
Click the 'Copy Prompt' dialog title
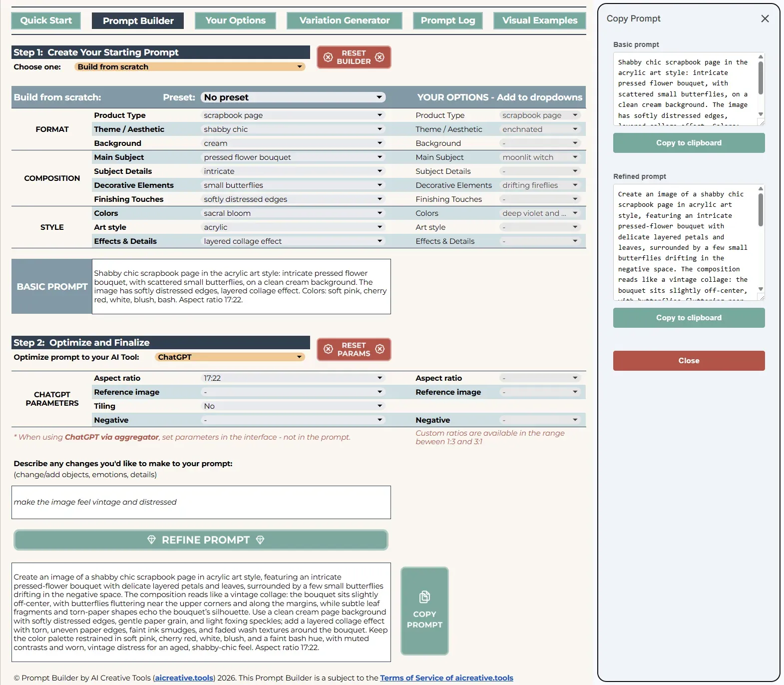(633, 18)
